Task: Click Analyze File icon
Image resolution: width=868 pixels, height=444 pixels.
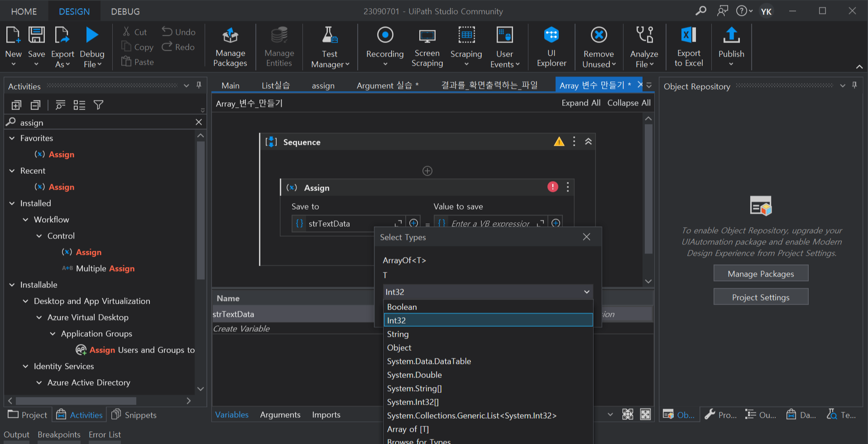Action: [644, 35]
